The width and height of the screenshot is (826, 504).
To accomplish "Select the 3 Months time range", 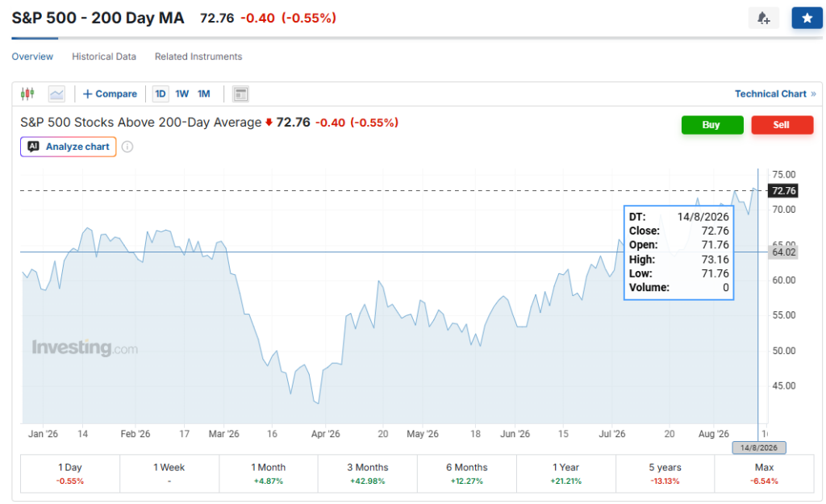I will tap(368, 473).
